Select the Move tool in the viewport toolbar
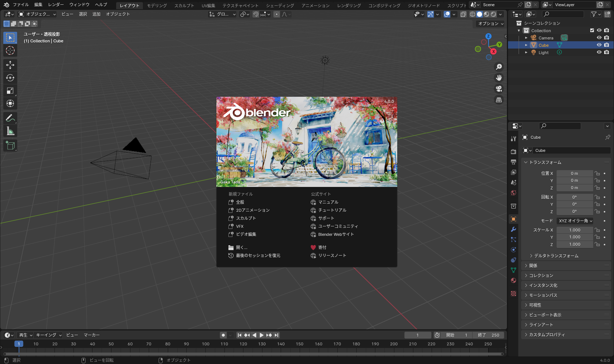Viewport: 614px width, 364px height. (10, 65)
